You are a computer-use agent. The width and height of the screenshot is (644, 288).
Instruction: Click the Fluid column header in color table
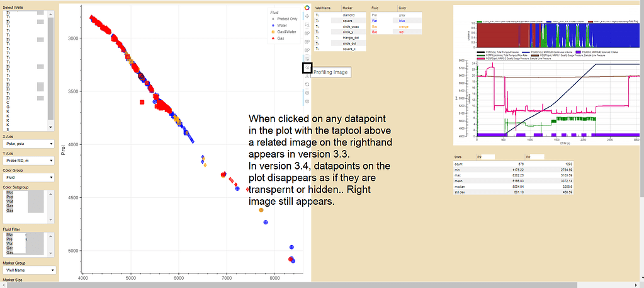(383, 8)
